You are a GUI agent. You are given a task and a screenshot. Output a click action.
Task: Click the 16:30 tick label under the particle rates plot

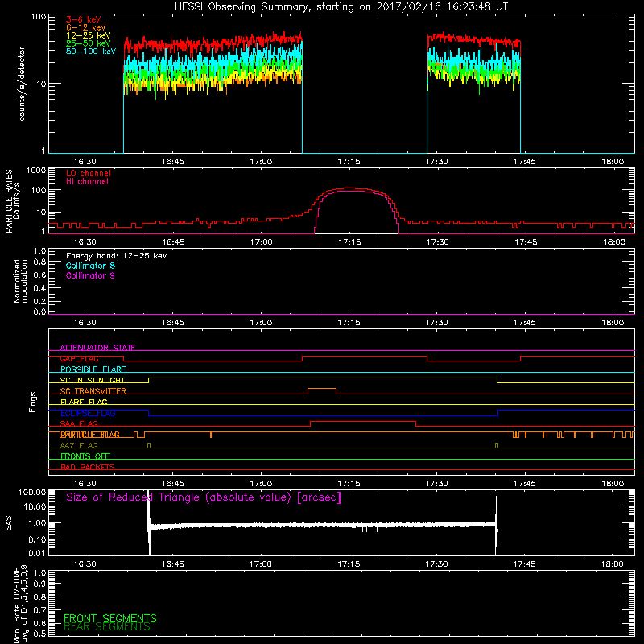coord(85,242)
